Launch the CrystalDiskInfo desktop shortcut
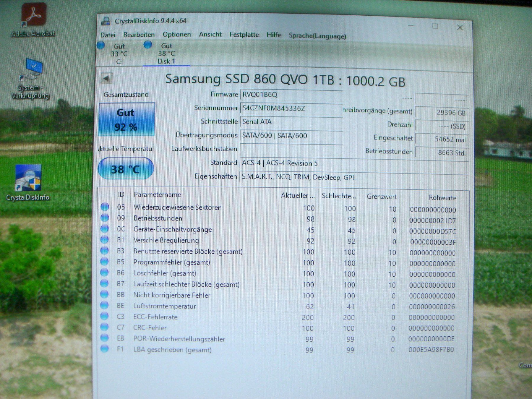Screen dimensions: 532x399 pyautogui.click(x=28, y=182)
